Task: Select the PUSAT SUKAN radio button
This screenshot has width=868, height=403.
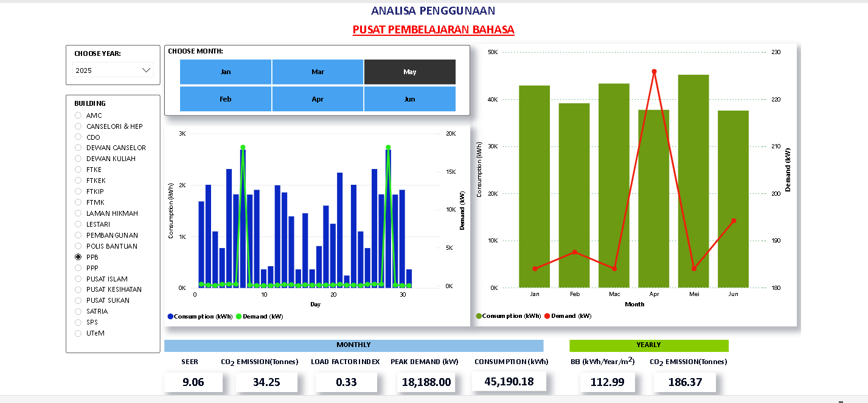Action: click(x=78, y=300)
